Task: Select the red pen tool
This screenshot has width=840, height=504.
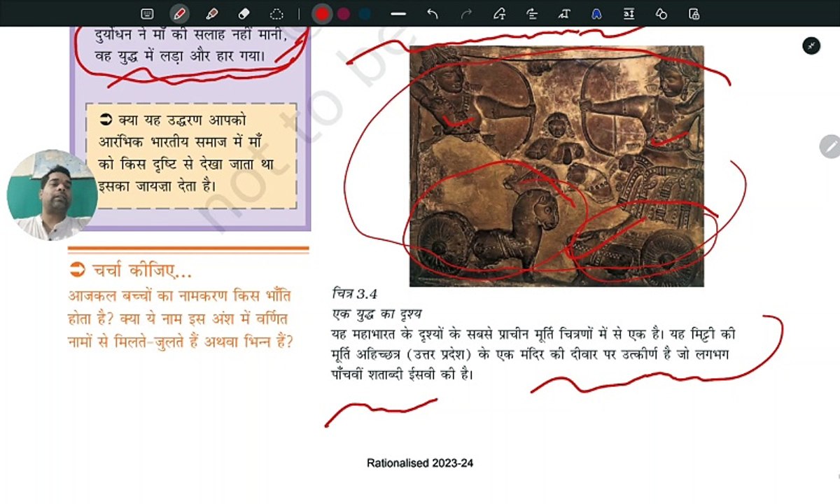Action: 179,13
